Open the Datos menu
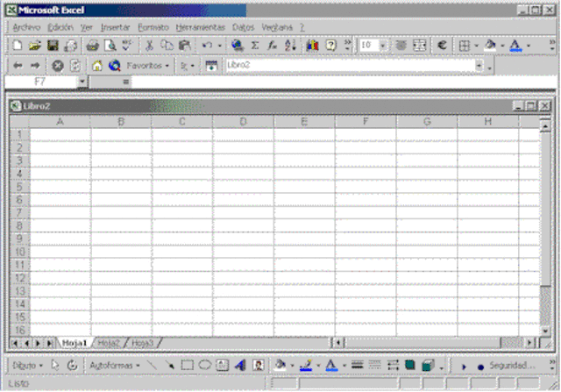Image resolution: width=561 pixels, height=392 pixels. 244,27
